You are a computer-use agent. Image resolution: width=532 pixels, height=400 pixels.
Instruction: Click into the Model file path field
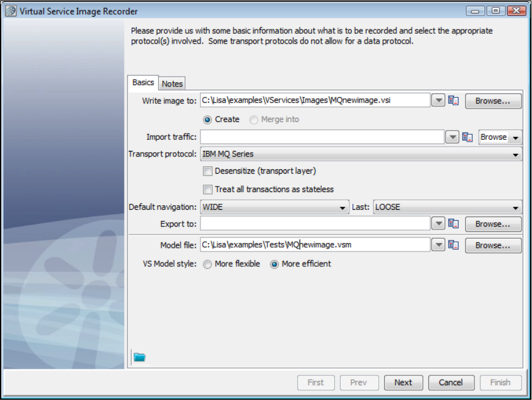click(315, 245)
